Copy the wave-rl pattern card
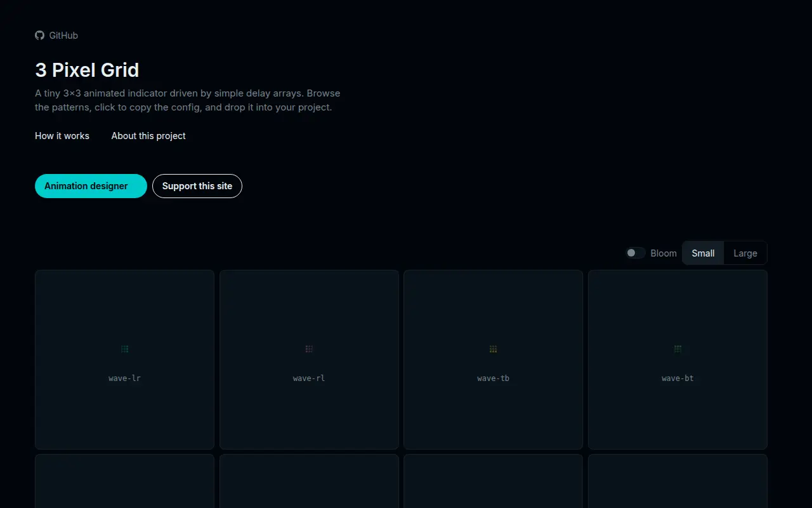The width and height of the screenshot is (812, 508). 309,359
